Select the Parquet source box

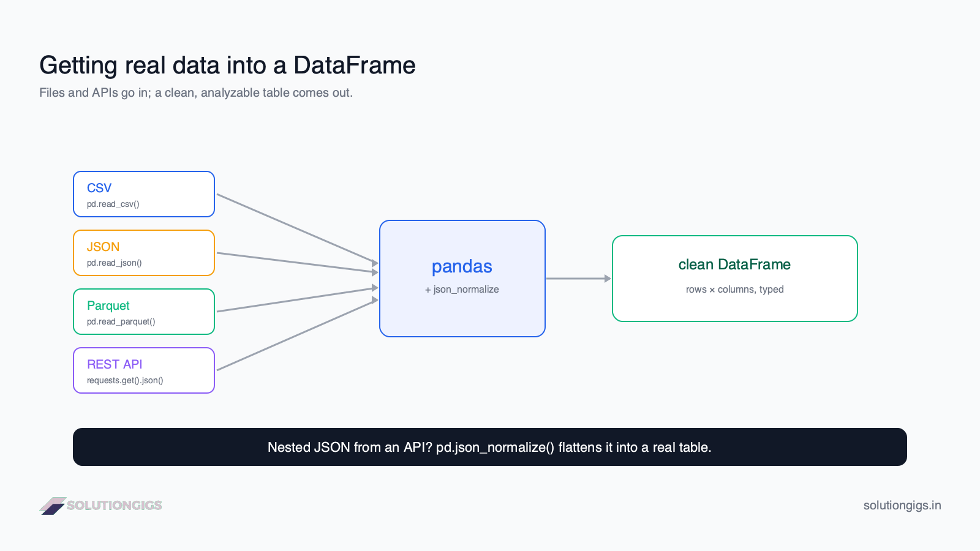click(144, 312)
